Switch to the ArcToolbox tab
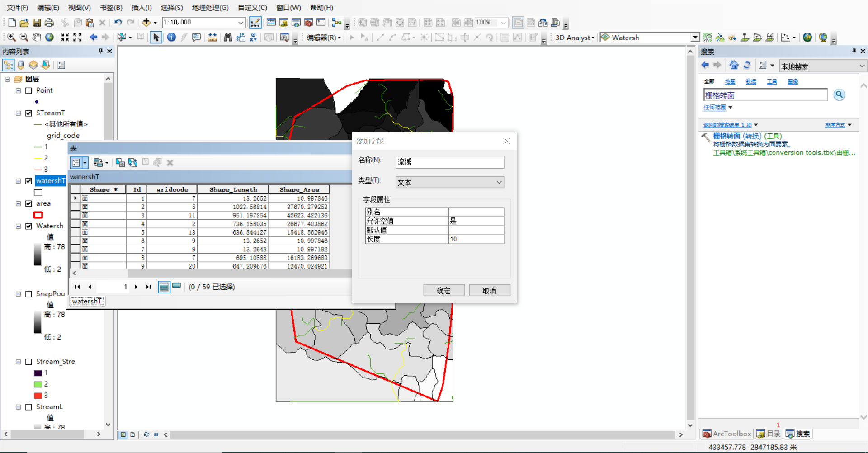868x453 pixels. click(x=726, y=434)
